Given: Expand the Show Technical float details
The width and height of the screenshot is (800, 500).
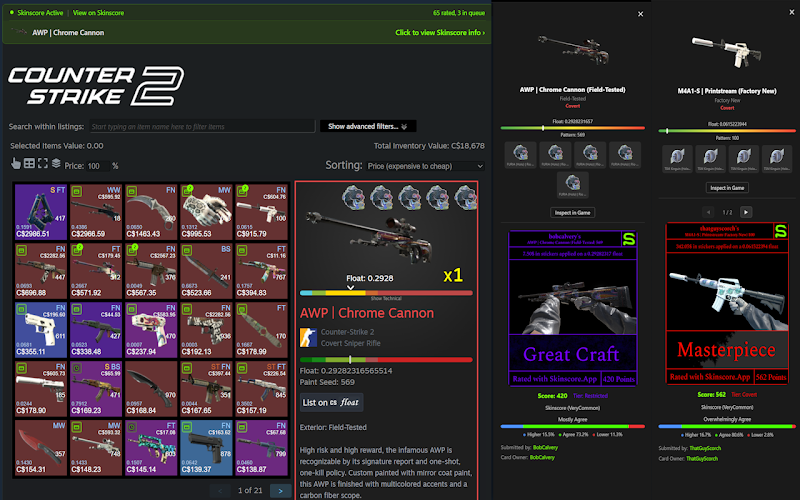Looking at the screenshot, I should [386, 298].
